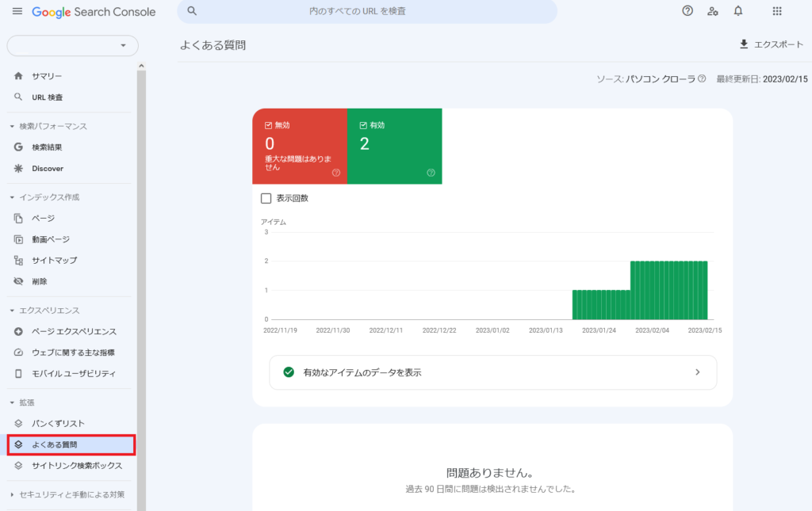Click ウェブに関する主な指標 sidebar label

73,353
